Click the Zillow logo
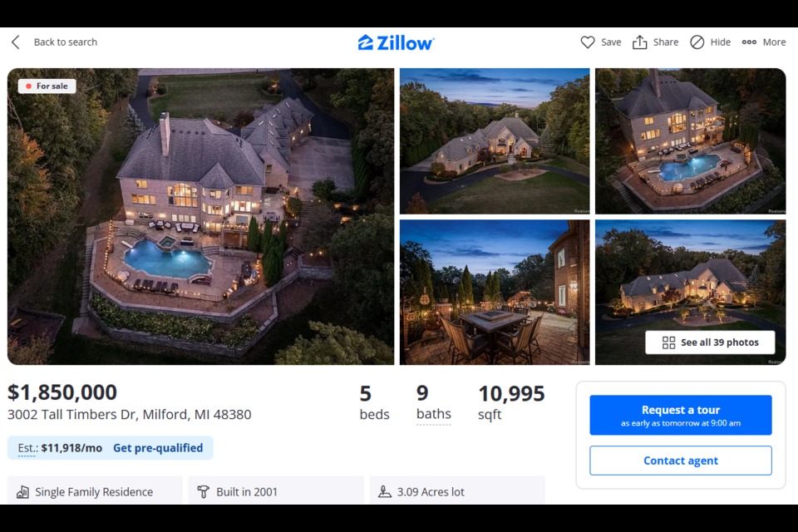Viewport: 798px width, 532px height. pyautogui.click(x=396, y=42)
